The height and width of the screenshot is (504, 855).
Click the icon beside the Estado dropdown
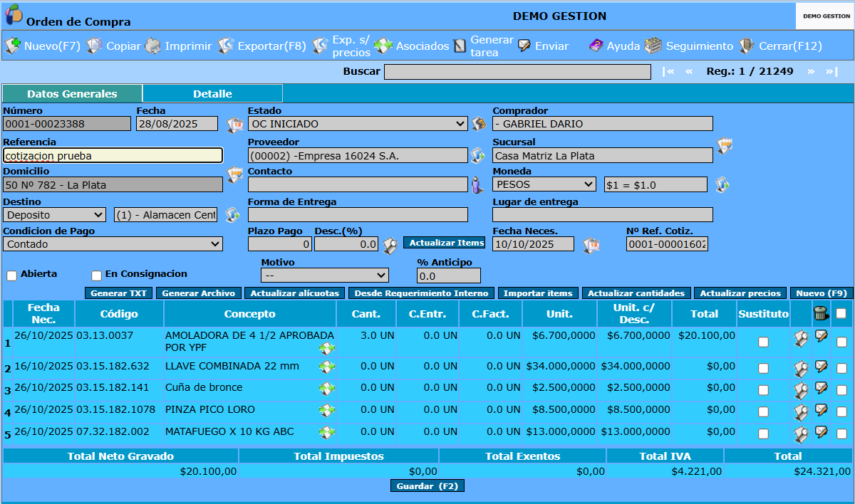click(479, 124)
